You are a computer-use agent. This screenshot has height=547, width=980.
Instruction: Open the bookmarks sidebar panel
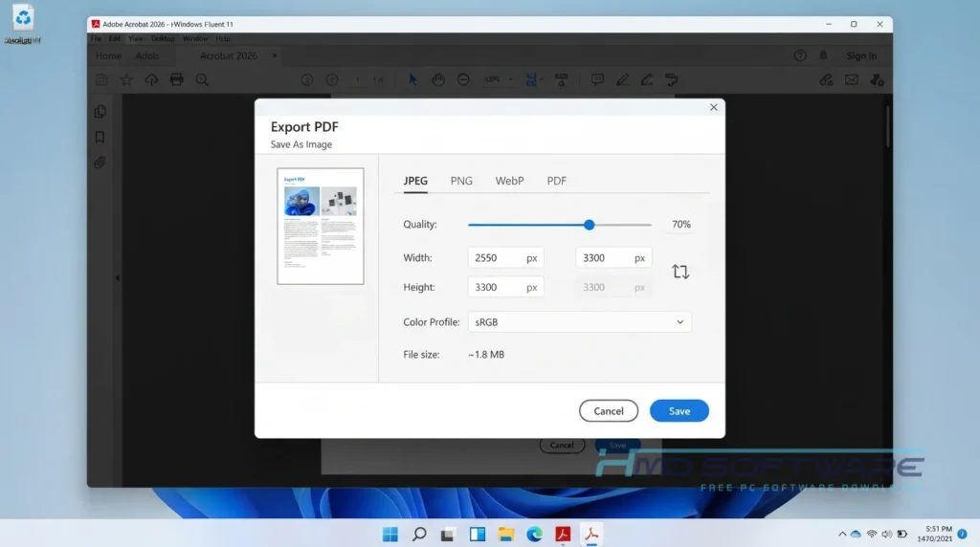coord(100,138)
